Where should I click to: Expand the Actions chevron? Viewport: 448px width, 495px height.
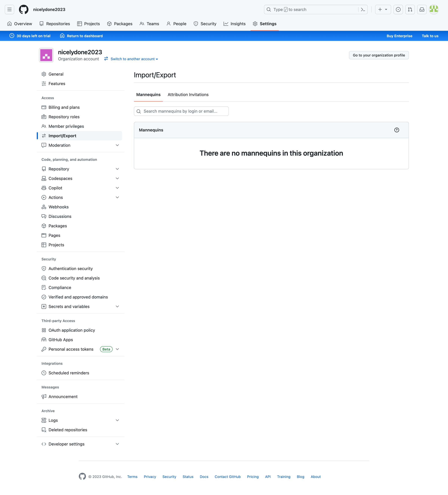pyautogui.click(x=117, y=197)
